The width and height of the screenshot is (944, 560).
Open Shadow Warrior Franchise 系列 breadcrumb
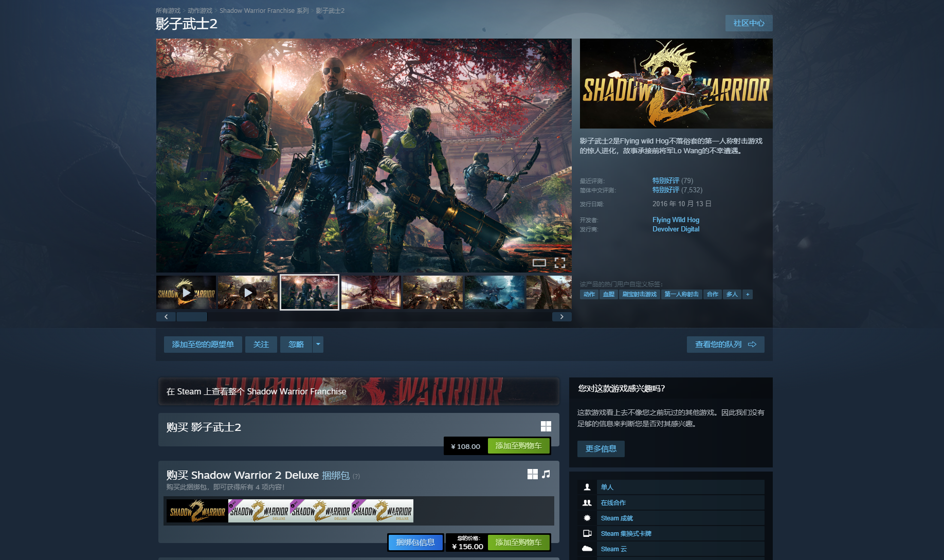click(x=264, y=11)
